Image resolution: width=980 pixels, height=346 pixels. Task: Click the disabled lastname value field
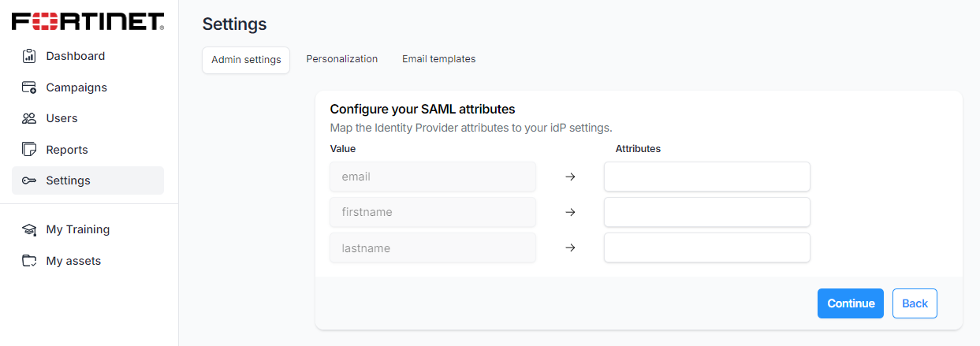(433, 247)
